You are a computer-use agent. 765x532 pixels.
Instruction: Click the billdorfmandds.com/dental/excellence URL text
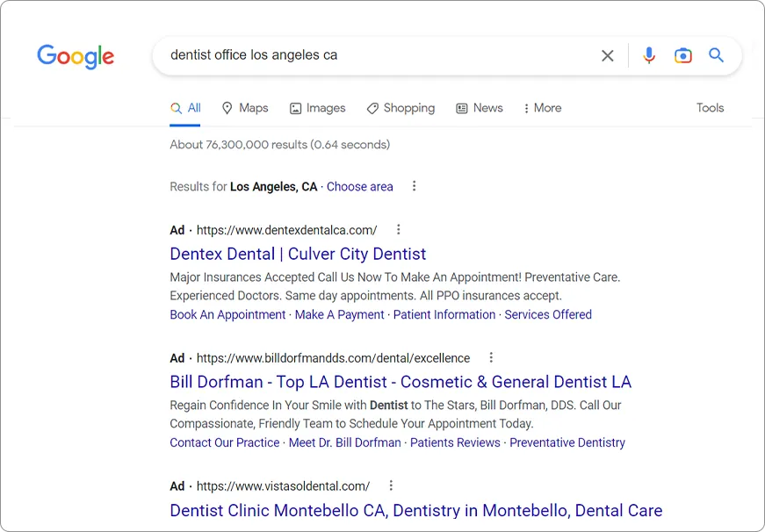pyautogui.click(x=333, y=358)
